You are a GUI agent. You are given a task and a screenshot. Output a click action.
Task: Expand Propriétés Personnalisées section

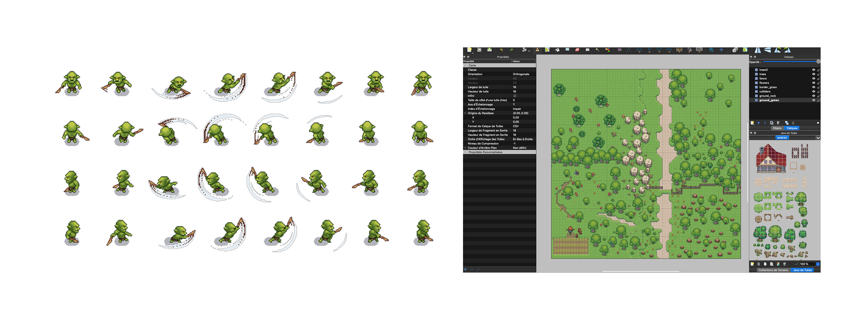(465, 152)
